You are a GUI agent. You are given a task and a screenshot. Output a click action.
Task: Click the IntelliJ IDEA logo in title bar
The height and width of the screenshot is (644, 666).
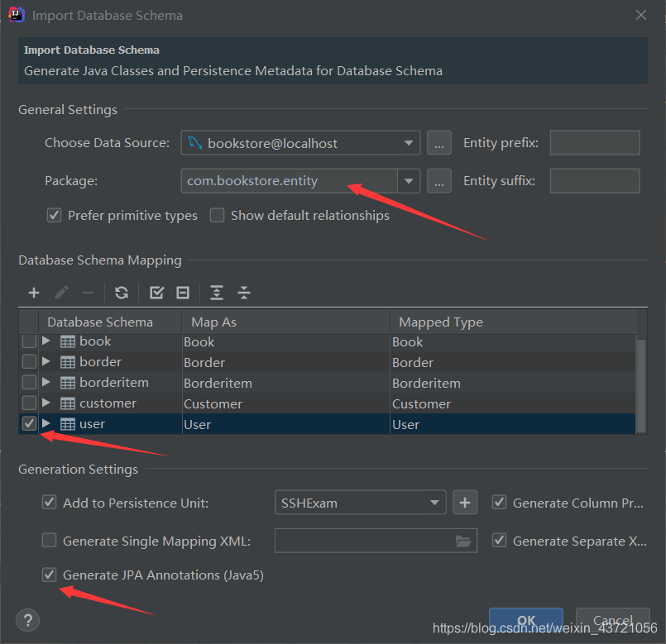(17, 14)
